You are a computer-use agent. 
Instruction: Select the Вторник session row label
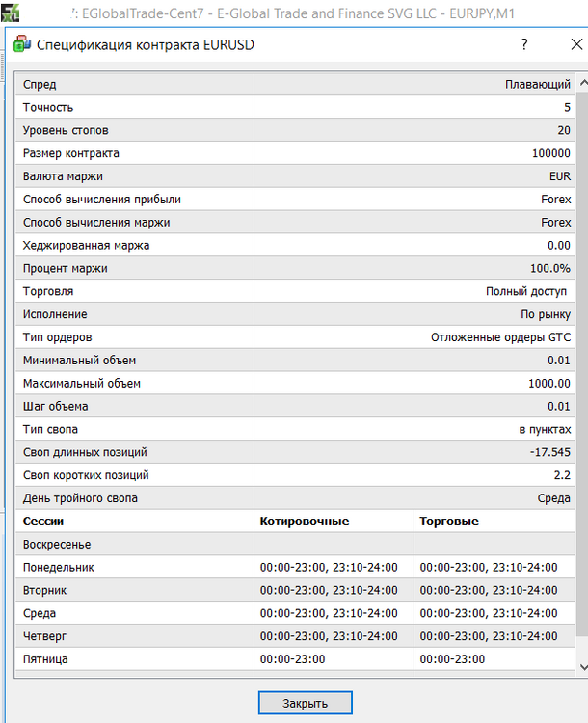[44, 591]
